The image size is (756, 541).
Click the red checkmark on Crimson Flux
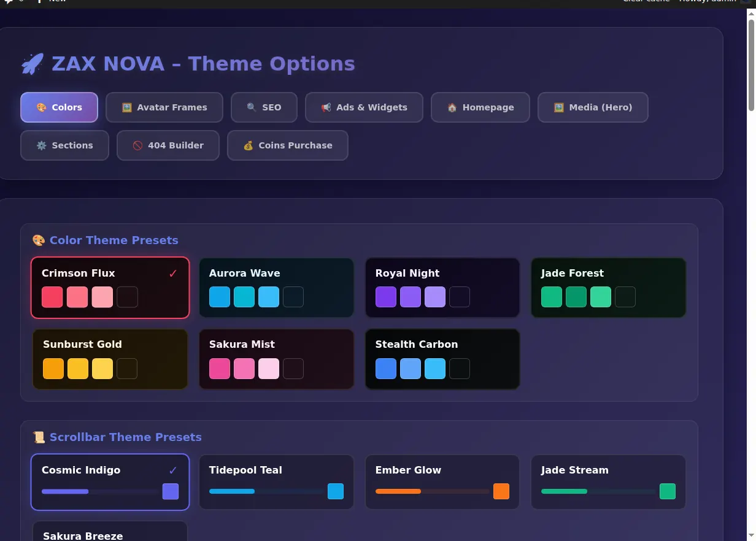173,274
